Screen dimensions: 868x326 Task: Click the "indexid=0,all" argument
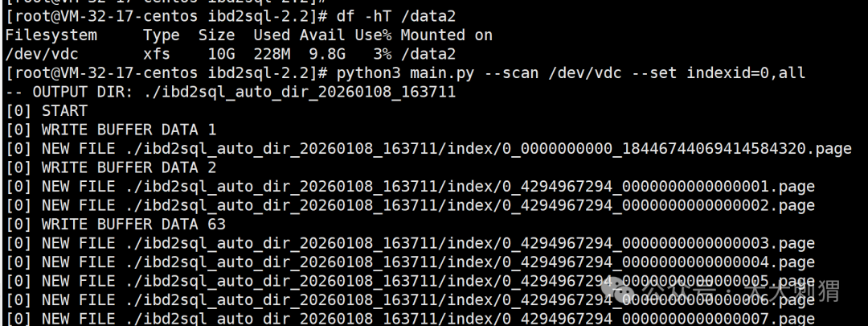745,73
